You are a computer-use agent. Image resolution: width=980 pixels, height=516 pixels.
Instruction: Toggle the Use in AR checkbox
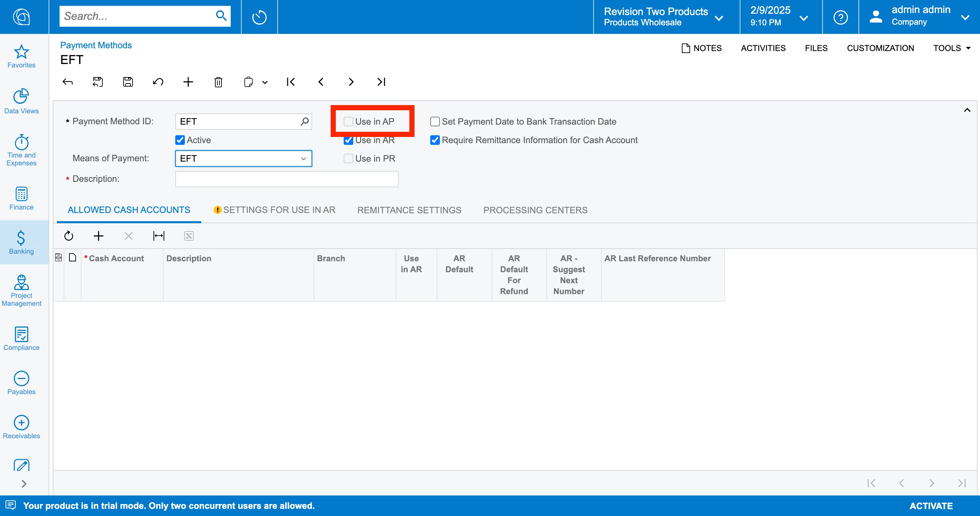(x=348, y=140)
